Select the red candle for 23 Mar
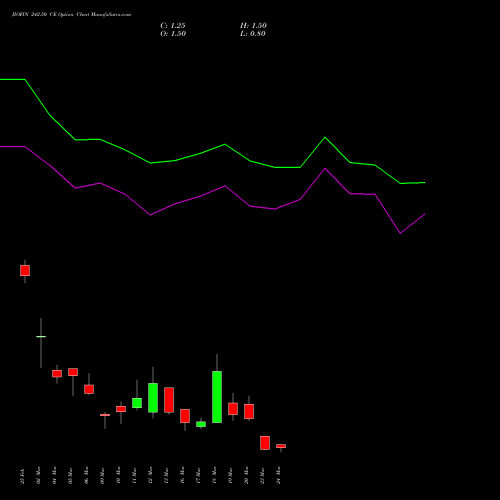Viewport: 500px width, 500px height. pyautogui.click(x=265, y=443)
